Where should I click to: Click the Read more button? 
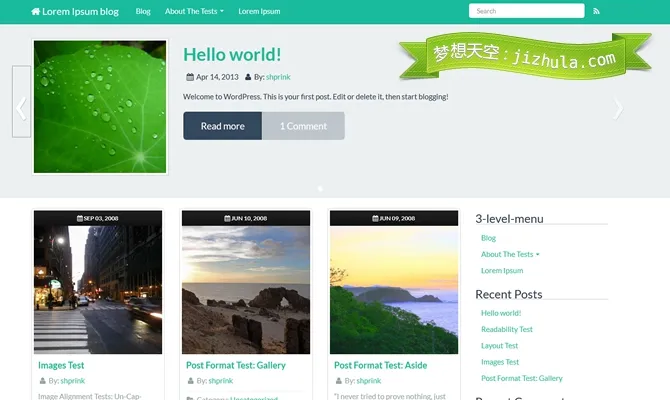pyautogui.click(x=223, y=126)
